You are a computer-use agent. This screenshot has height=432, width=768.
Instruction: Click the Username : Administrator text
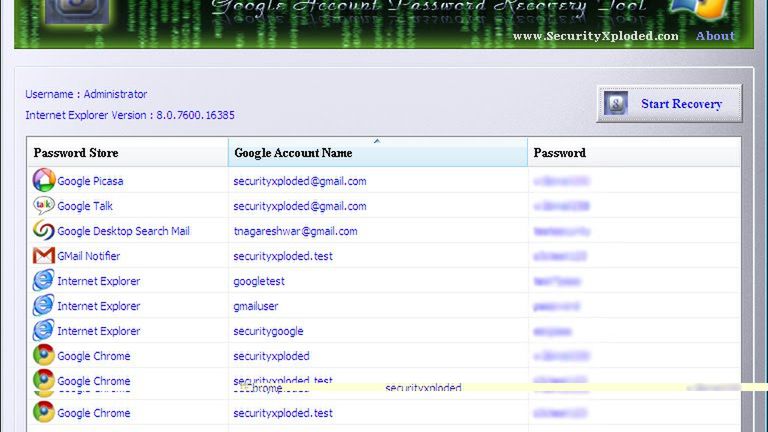[86, 94]
